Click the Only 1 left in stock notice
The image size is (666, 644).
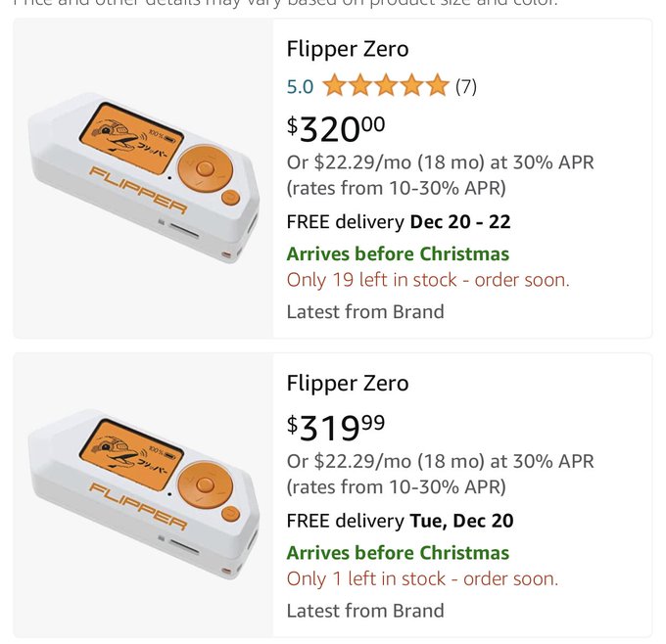coord(422,578)
